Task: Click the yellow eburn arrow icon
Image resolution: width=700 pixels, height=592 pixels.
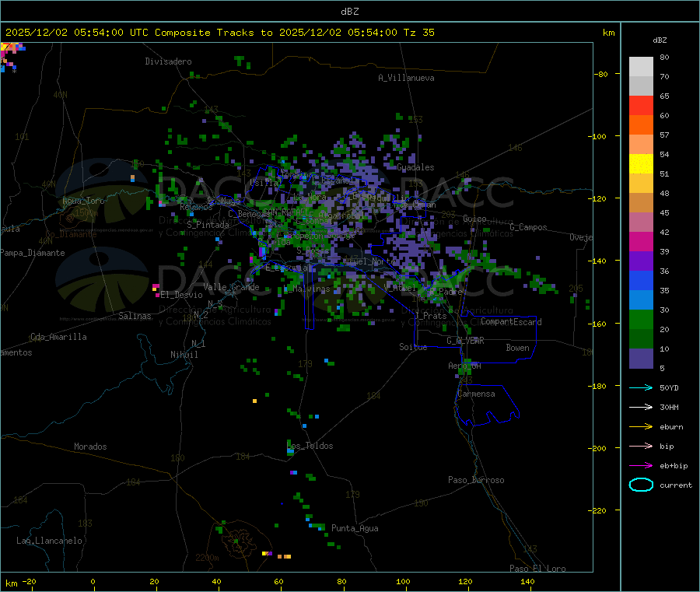Action: pos(641,426)
